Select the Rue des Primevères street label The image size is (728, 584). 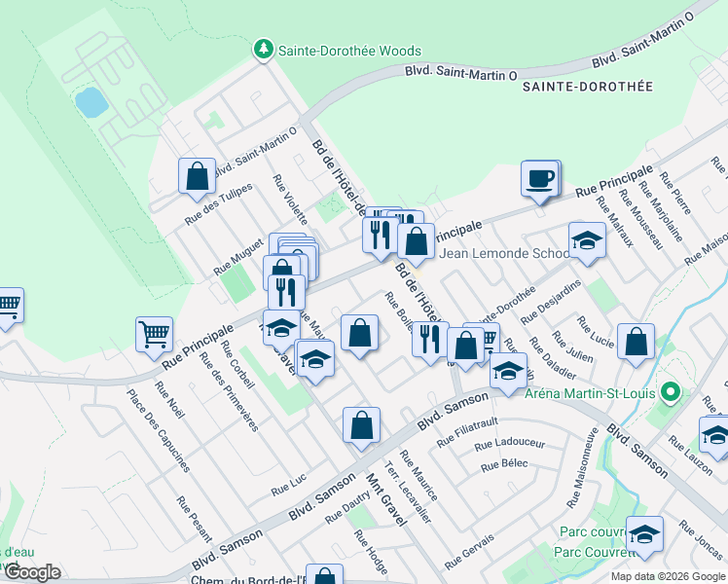pyautogui.click(x=229, y=391)
